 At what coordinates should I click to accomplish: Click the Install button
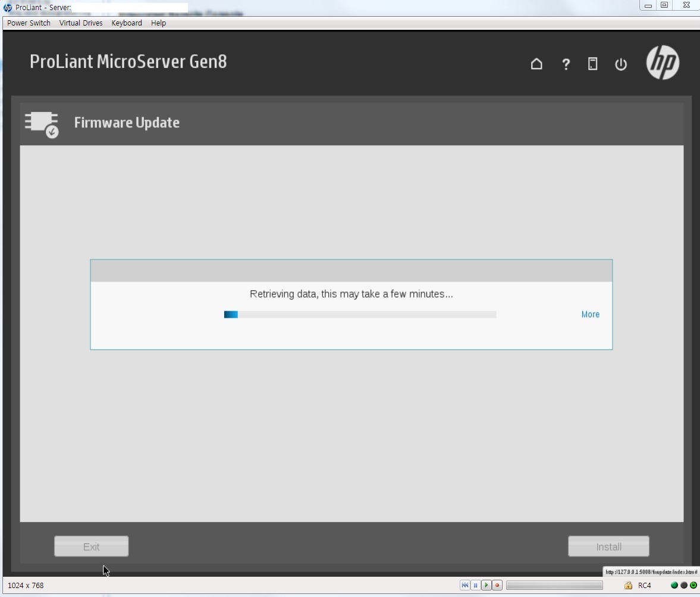pyautogui.click(x=608, y=546)
